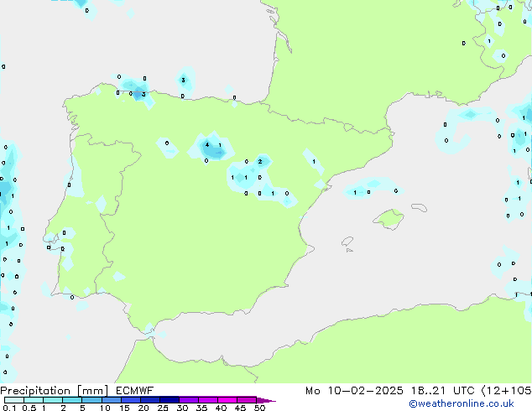Select the 1–2 mm legend color box
532x411 pixels.
click(53, 400)
